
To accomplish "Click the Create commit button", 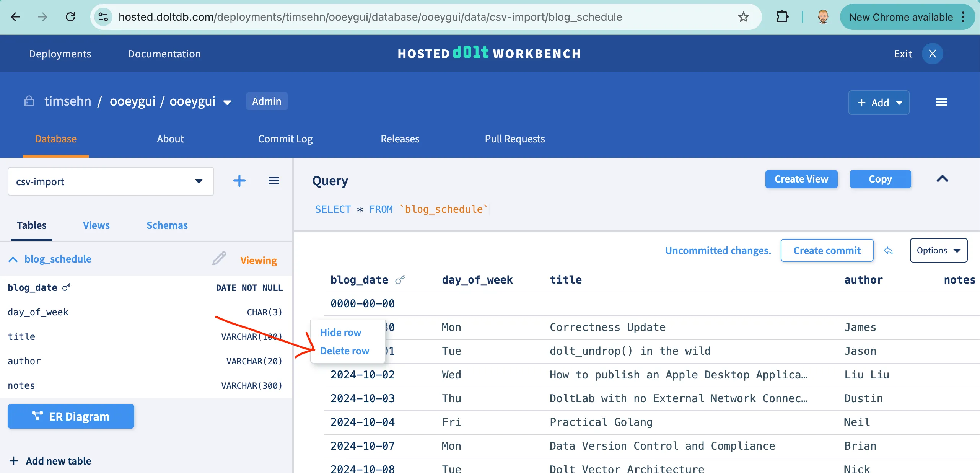I will (x=827, y=251).
